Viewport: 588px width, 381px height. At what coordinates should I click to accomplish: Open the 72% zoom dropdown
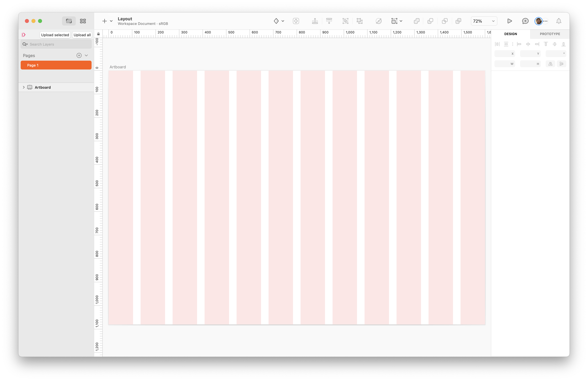tap(484, 21)
